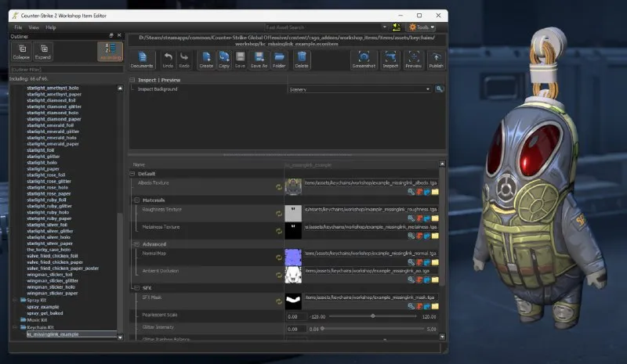Reset the Albedo Texture value

tap(279, 187)
